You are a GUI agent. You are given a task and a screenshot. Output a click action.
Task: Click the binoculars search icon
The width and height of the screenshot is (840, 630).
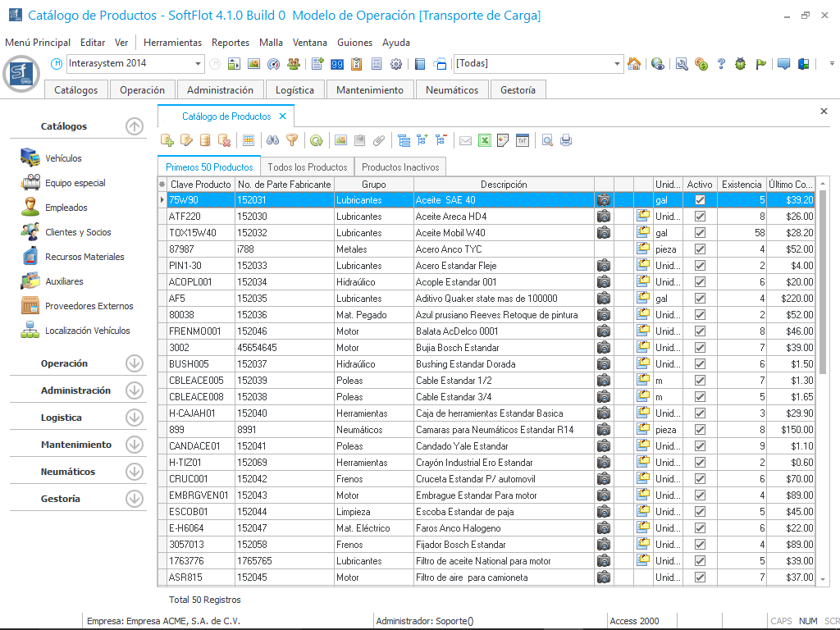tap(273, 140)
